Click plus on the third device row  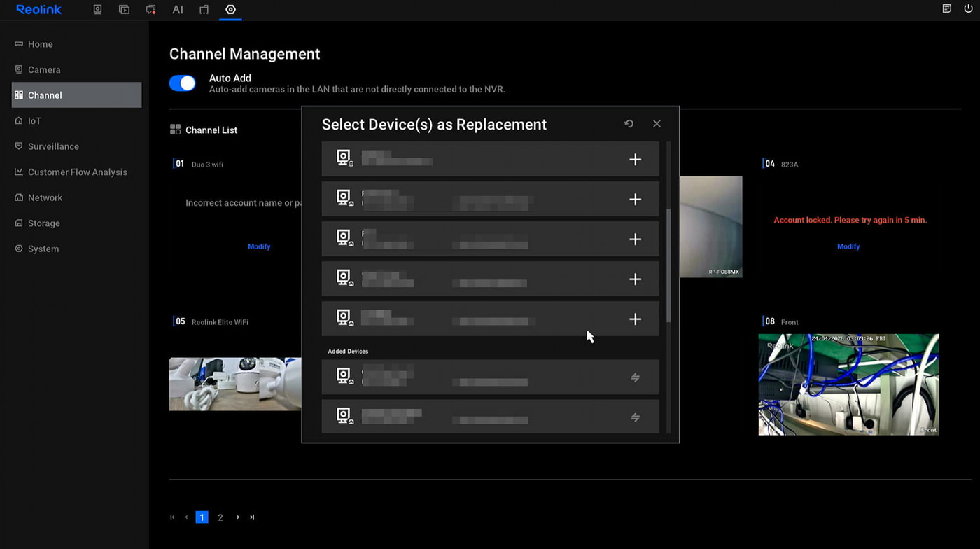click(x=635, y=239)
